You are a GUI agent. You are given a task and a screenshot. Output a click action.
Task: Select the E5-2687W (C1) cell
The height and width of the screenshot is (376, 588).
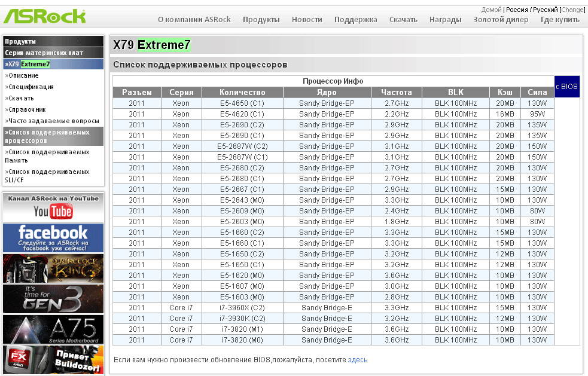[242, 157]
